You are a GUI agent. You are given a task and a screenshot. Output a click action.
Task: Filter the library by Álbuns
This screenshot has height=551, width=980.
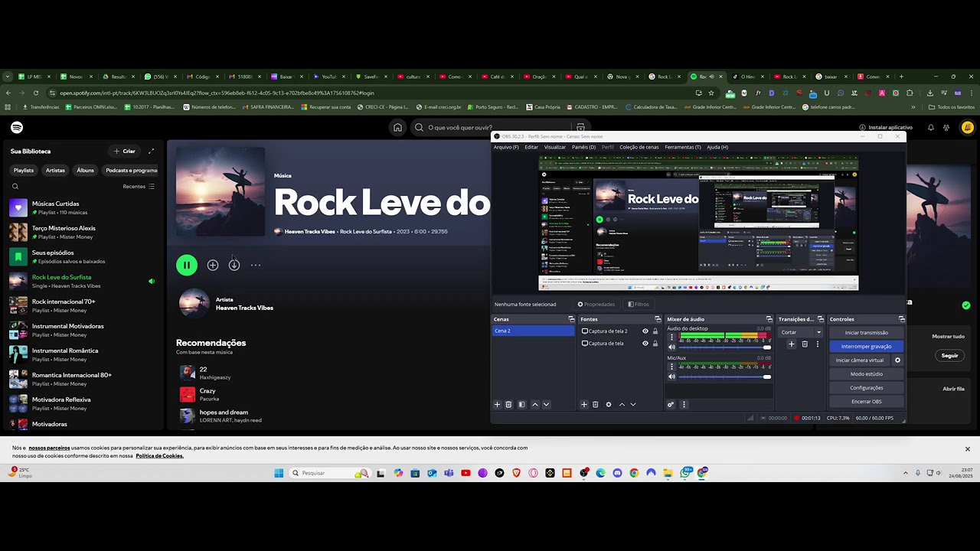point(85,171)
